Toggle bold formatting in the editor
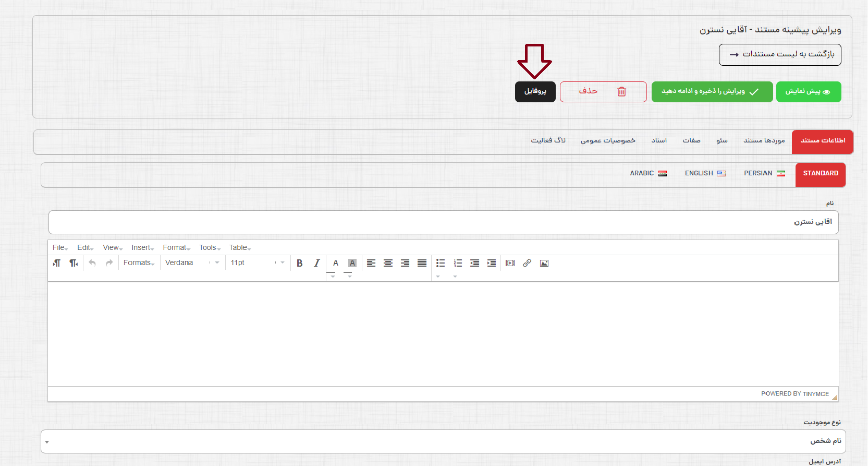The height and width of the screenshot is (466, 868). pos(300,263)
